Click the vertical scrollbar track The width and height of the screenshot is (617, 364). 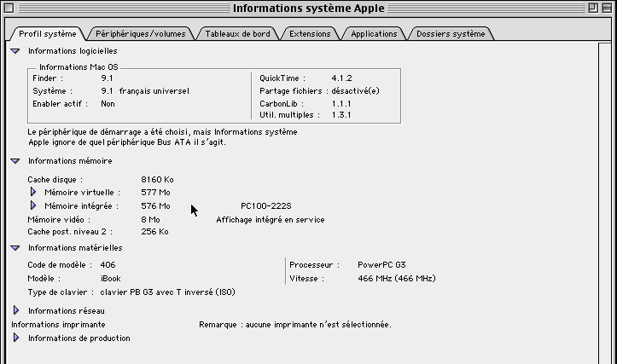tap(604, 203)
